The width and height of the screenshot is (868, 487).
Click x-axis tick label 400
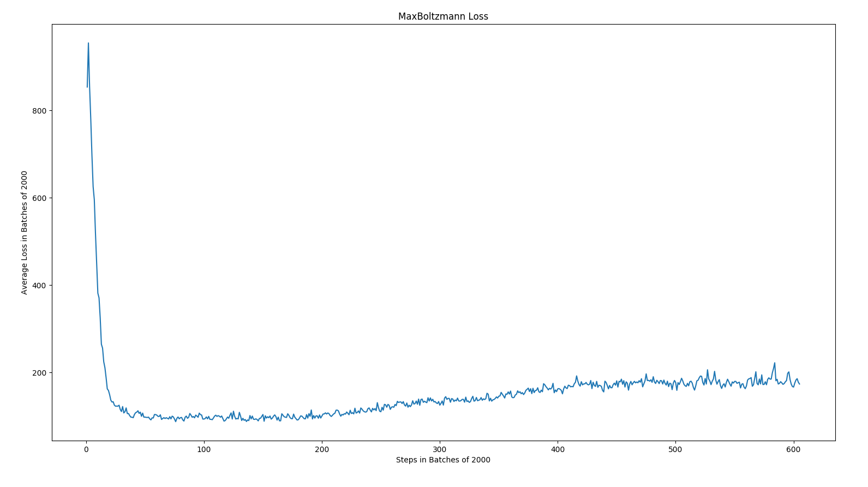click(x=558, y=449)
